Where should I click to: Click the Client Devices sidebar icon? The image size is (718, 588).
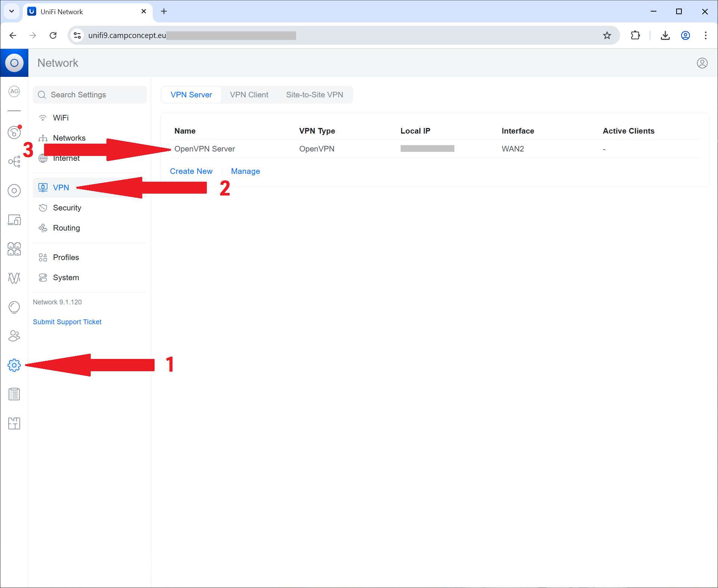pos(14,220)
